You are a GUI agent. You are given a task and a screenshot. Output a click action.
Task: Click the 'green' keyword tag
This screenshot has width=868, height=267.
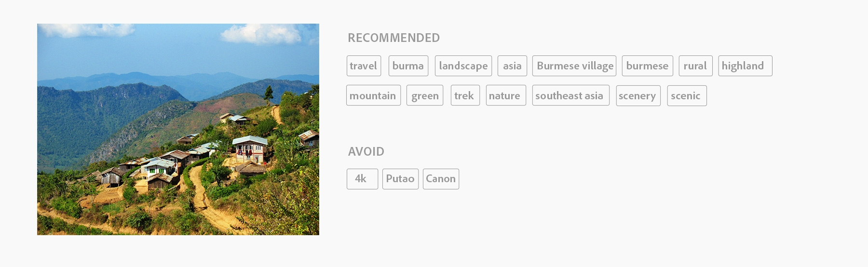(425, 96)
